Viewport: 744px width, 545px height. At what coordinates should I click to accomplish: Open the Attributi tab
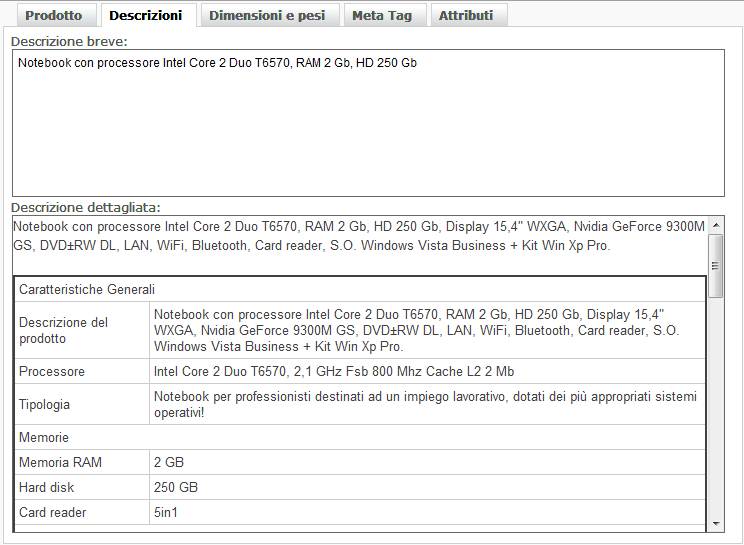[466, 15]
